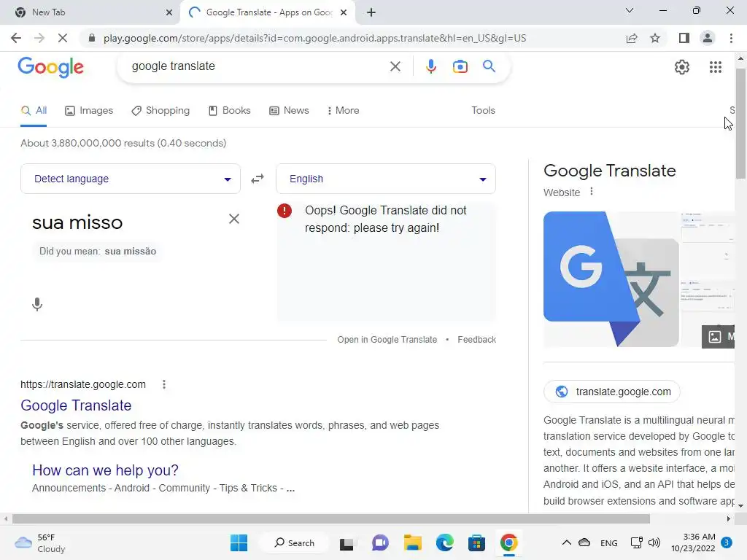Image resolution: width=747 pixels, height=560 pixels.
Task: Open the clock and date panel
Action: click(x=693, y=542)
